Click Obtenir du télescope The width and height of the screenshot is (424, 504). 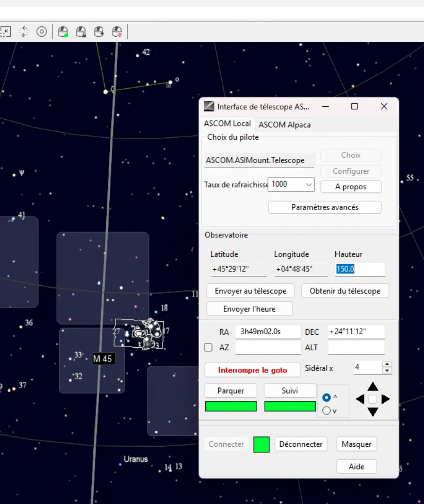click(345, 291)
